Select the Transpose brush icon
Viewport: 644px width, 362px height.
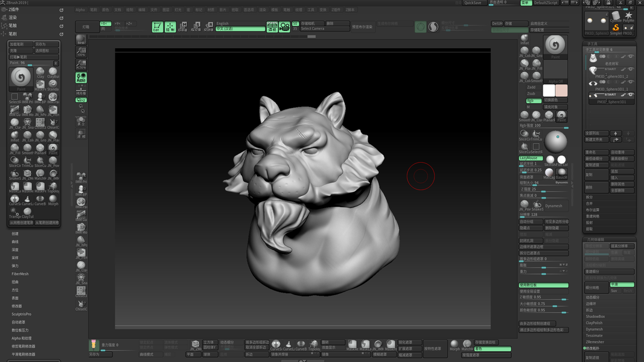(14, 212)
